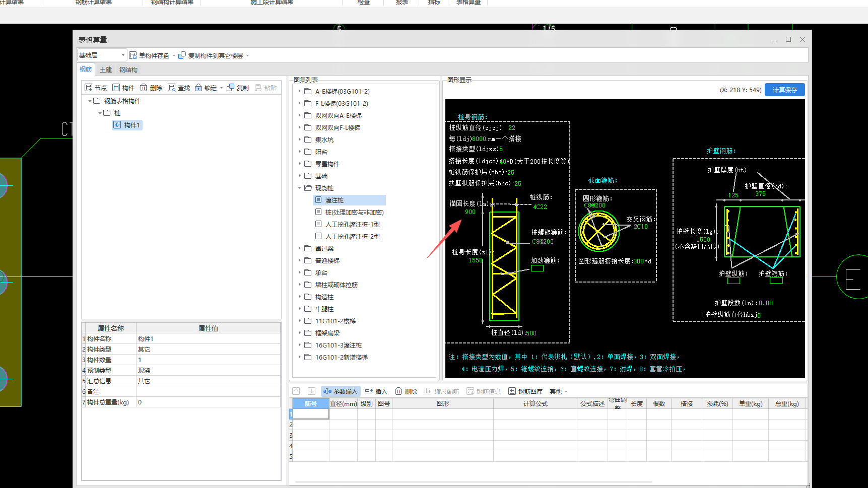This screenshot has height=488, width=868.
Task: Select 构件1 icon in component tree
Action: (117, 125)
